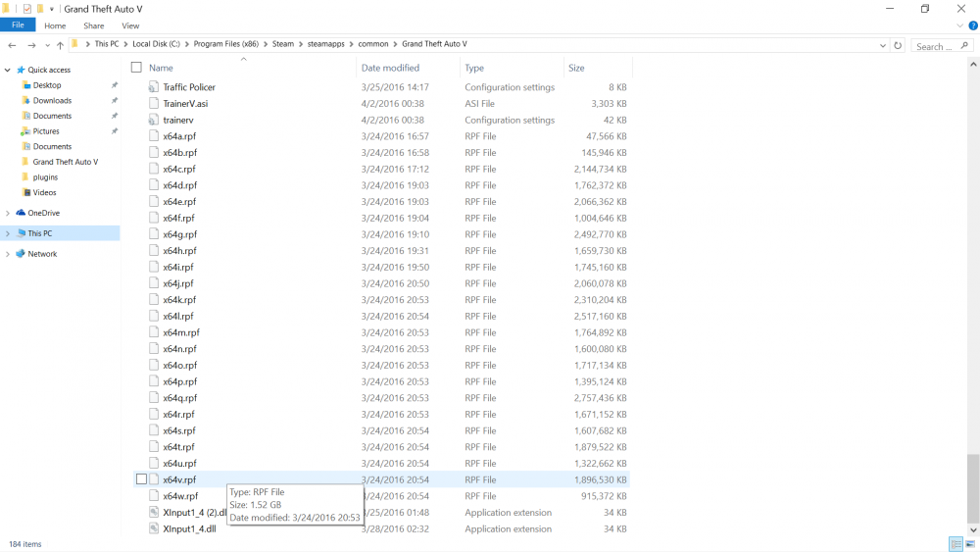Click the scrollbar down arrow

click(972, 530)
